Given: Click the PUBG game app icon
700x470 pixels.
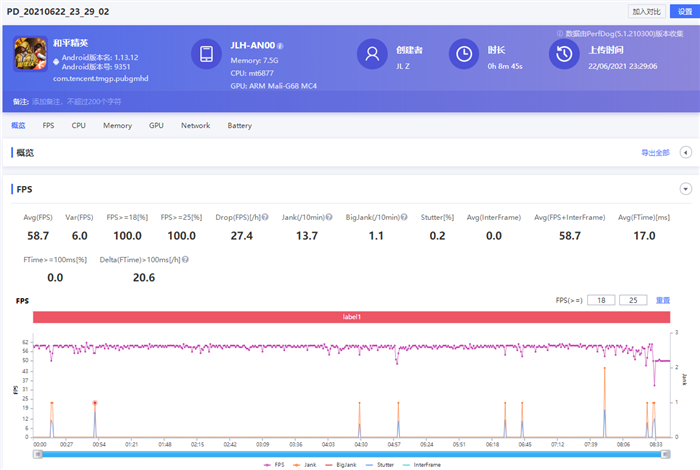Looking at the screenshot, I should pos(30,54).
